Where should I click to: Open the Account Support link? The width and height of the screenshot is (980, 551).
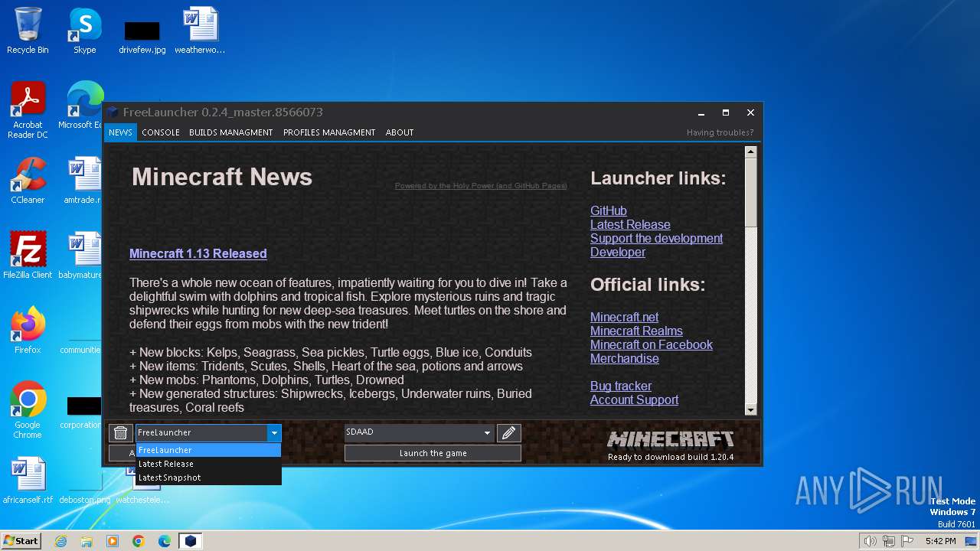(634, 399)
